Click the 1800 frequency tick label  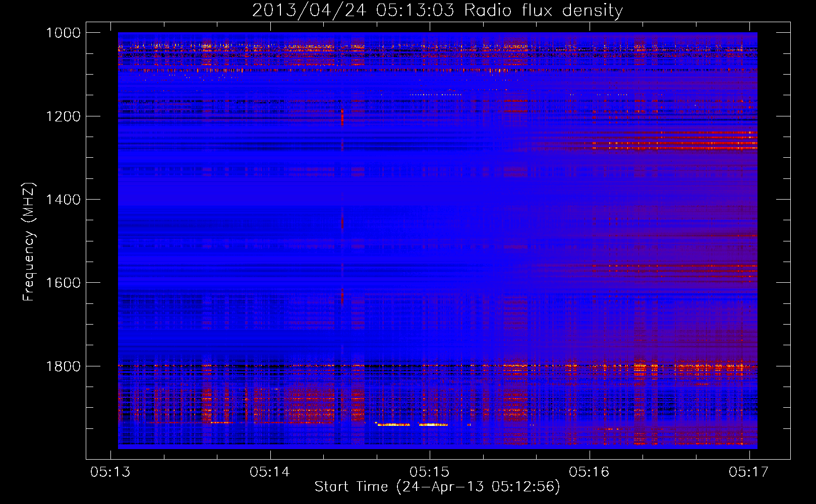click(63, 366)
